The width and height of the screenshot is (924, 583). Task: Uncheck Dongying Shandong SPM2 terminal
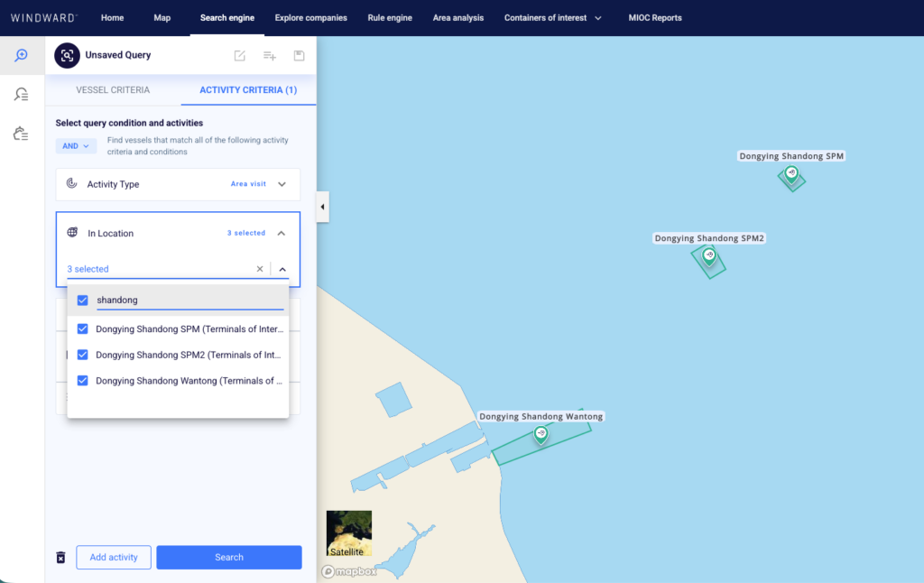(82, 355)
